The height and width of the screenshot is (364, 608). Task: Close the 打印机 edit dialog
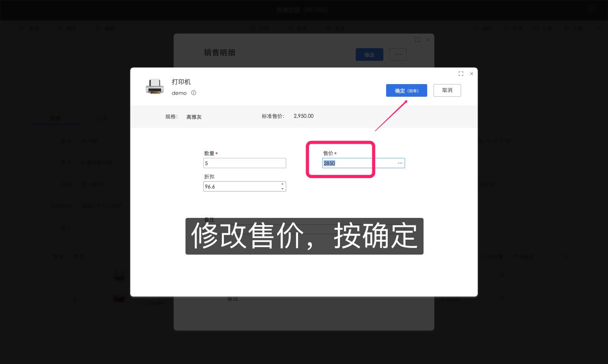tap(471, 74)
